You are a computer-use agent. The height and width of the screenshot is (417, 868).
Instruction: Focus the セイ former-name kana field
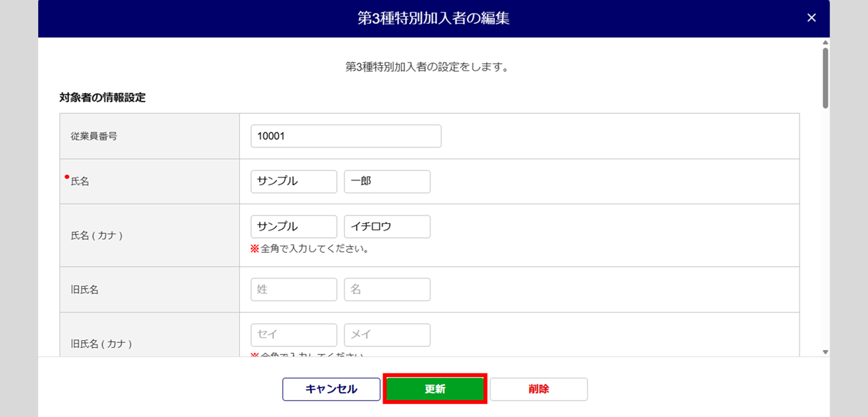pyautogui.click(x=294, y=335)
